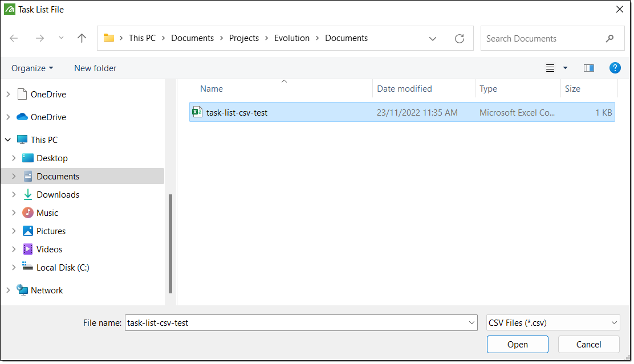Select Projects in address breadcrumb
634x364 pixels.
[x=244, y=38]
